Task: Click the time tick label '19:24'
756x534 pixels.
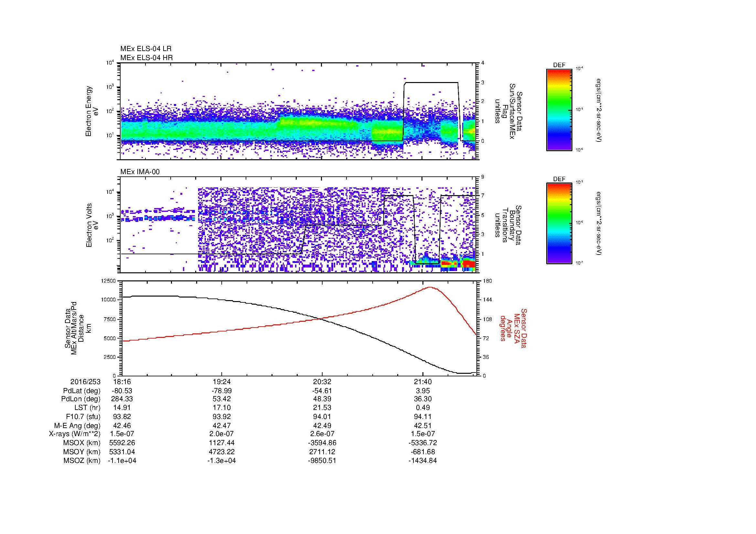Action: (222, 382)
